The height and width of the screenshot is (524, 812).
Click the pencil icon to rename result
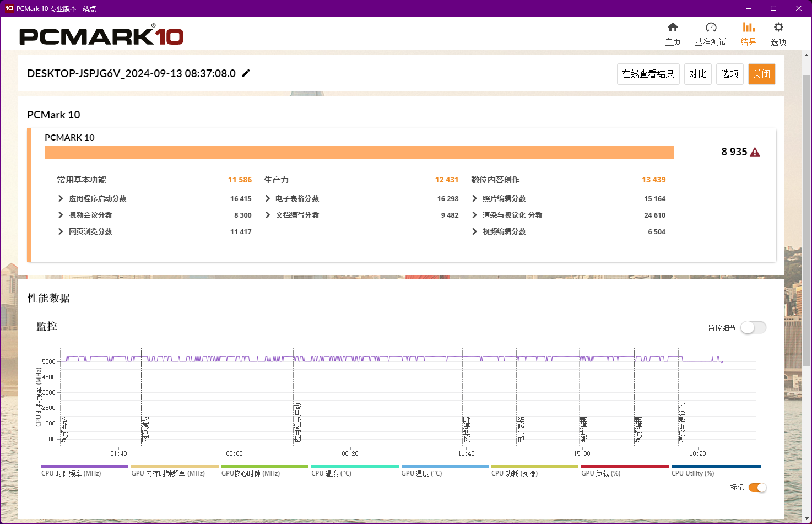pyautogui.click(x=246, y=73)
